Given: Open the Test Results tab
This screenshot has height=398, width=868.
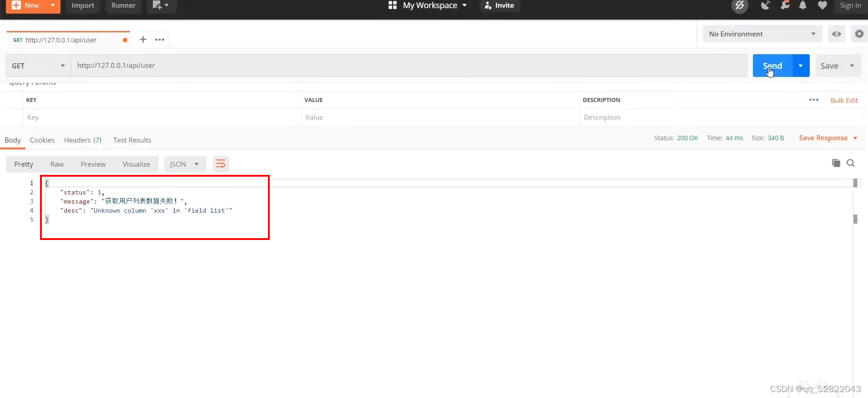Looking at the screenshot, I should tap(132, 140).
